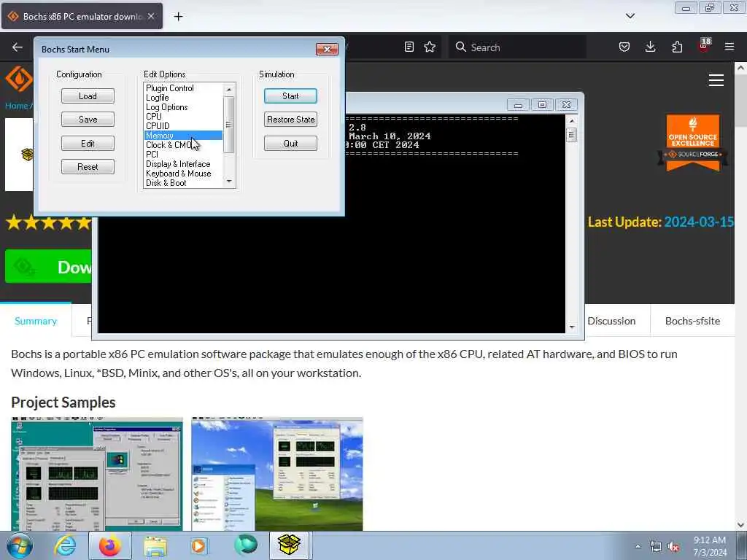The width and height of the screenshot is (747, 560).
Task: Select Memory in Edit Options list
Action: click(183, 135)
